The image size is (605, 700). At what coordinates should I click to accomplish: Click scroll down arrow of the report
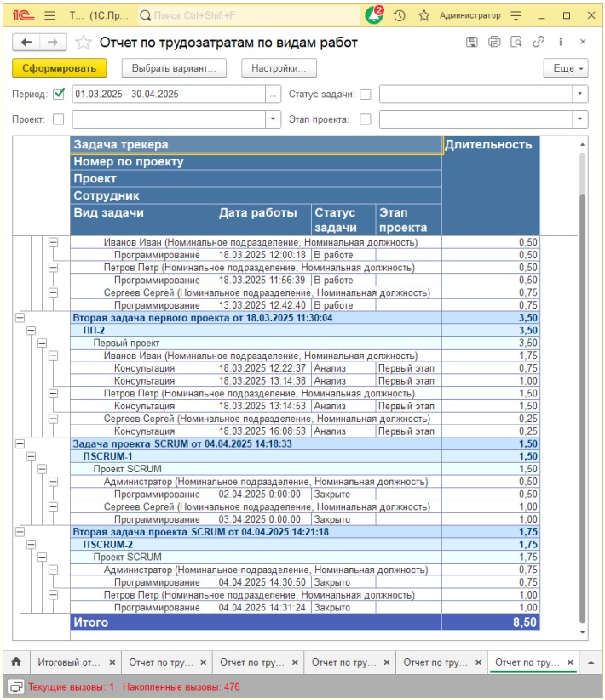tap(582, 632)
